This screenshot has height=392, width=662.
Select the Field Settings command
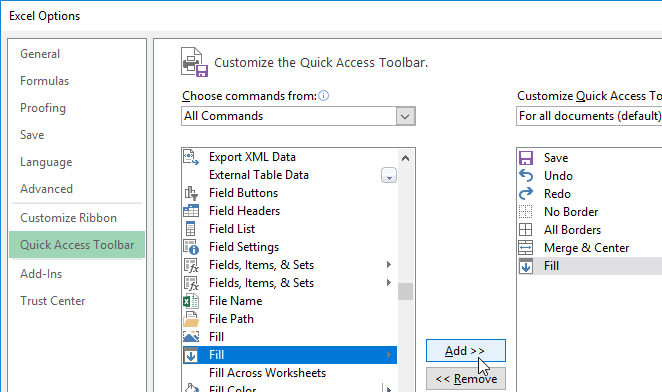tap(290, 247)
